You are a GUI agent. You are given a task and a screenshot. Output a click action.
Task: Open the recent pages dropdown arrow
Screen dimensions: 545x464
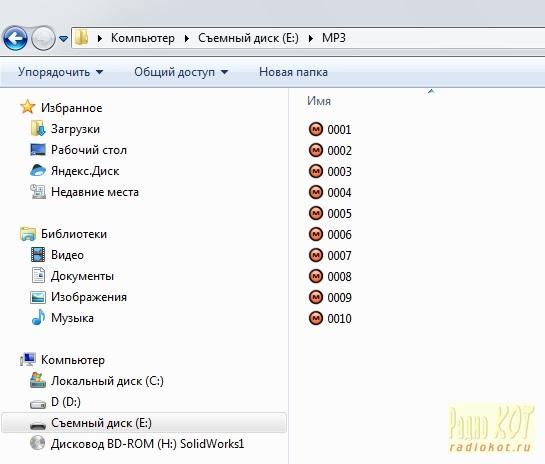tap(63, 39)
